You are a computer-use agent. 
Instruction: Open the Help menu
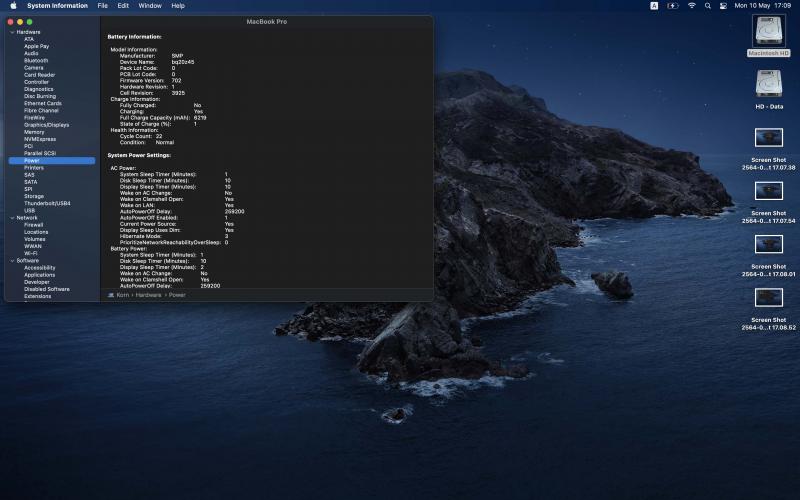click(178, 6)
